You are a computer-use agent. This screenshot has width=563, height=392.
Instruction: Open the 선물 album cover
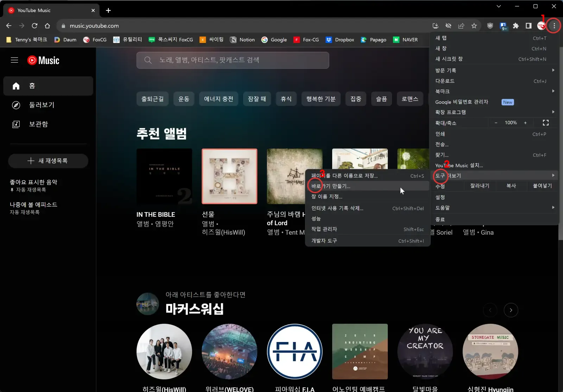[229, 176]
